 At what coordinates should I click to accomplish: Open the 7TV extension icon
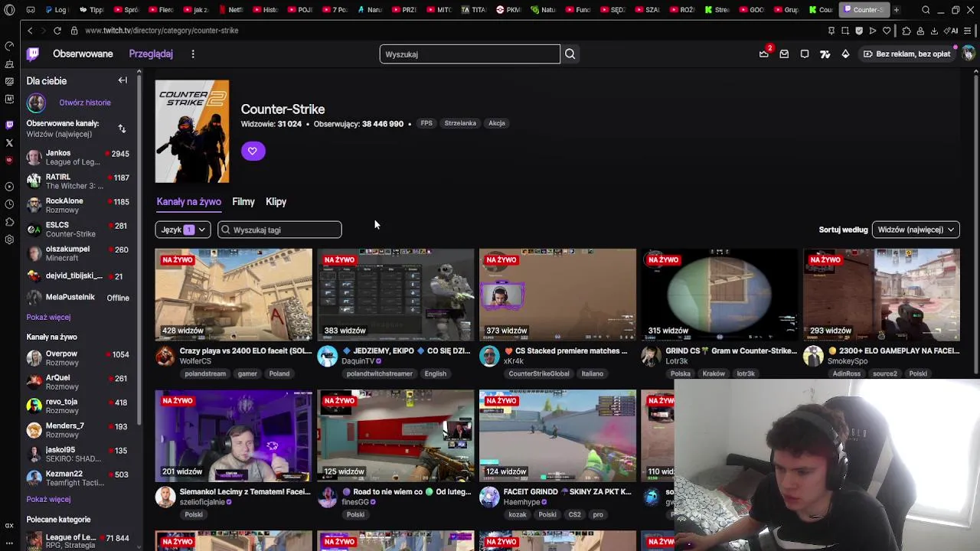(x=825, y=54)
